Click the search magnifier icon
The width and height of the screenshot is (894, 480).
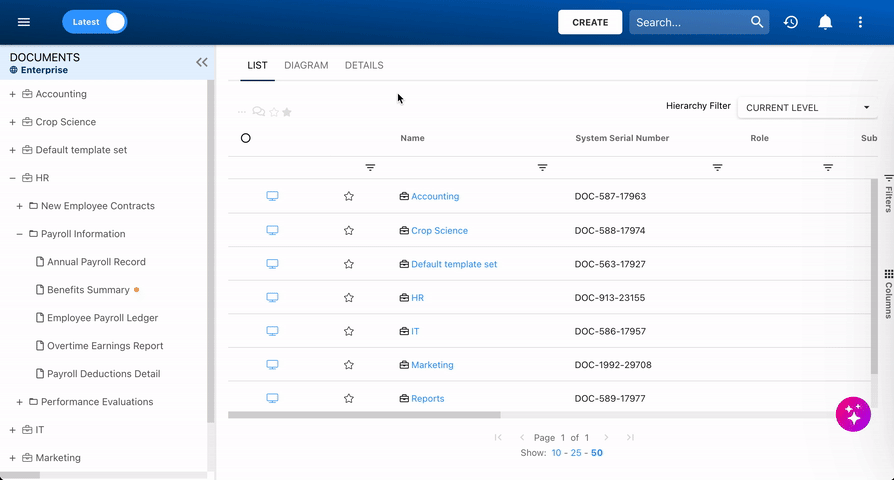coord(757,22)
